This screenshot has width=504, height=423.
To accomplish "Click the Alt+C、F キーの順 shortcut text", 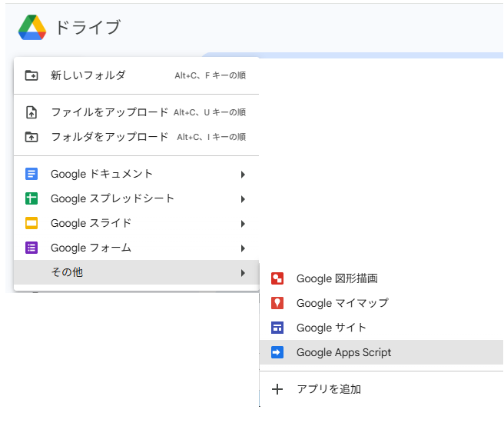I will coord(211,75).
